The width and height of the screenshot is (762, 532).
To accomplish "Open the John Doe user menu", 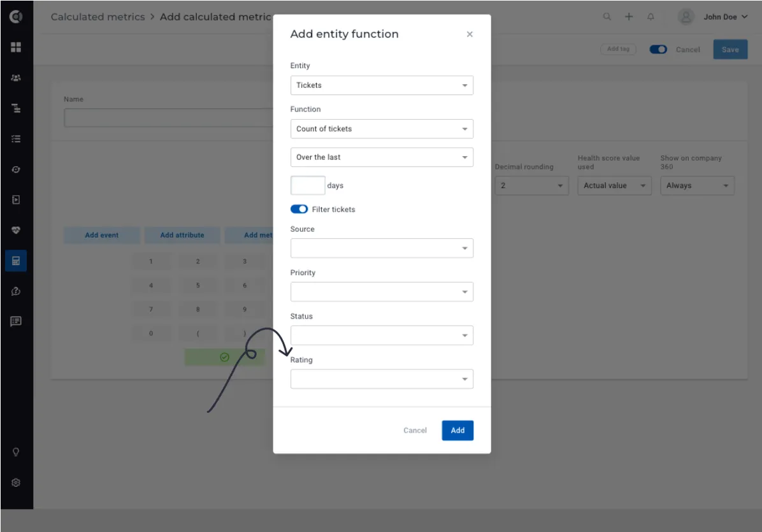I will tap(725, 17).
